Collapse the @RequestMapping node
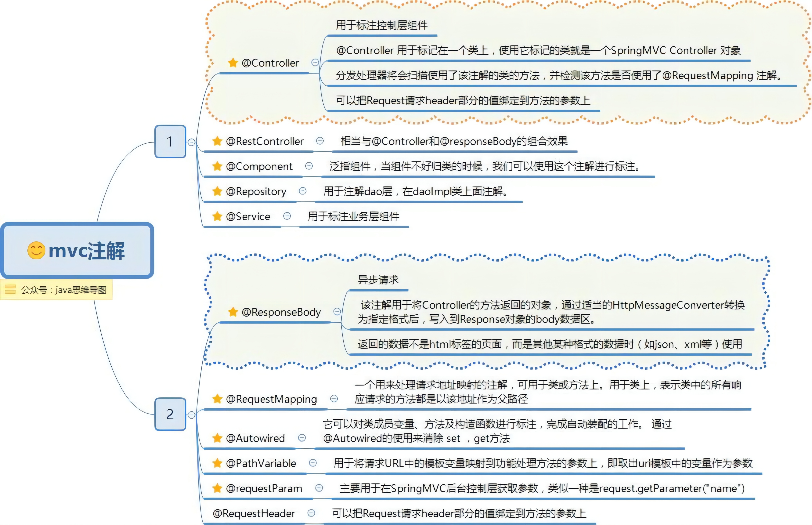Screen dimensions: 812x525 (x=334, y=398)
